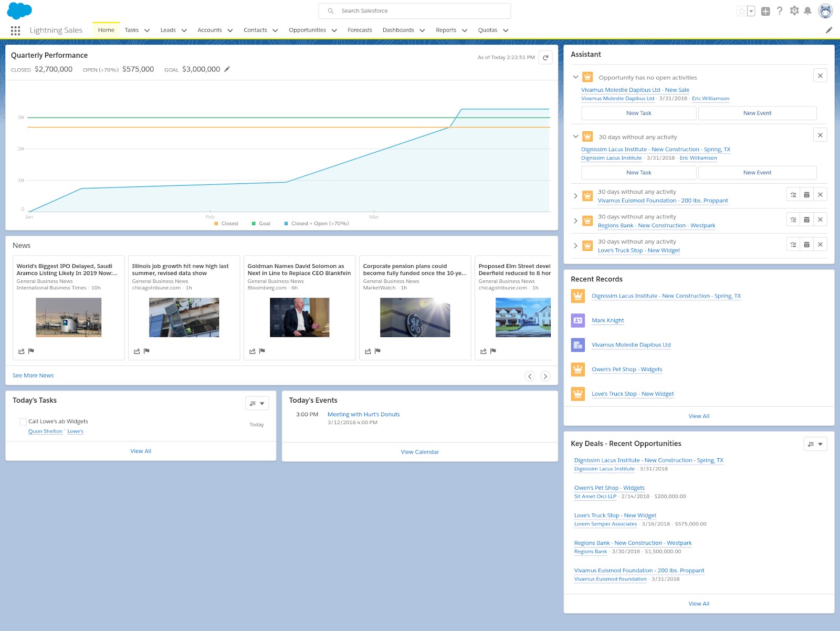Open the Today's Tasks filter dropdown
840x631 pixels.
(x=257, y=403)
